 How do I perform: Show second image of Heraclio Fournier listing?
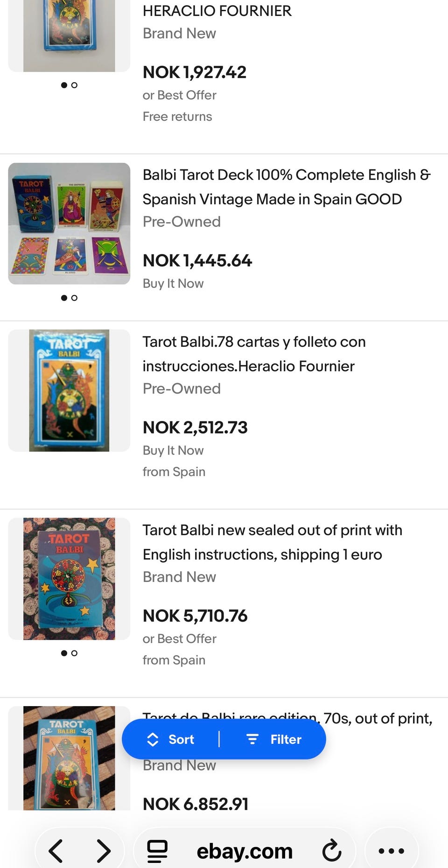tap(74, 85)
